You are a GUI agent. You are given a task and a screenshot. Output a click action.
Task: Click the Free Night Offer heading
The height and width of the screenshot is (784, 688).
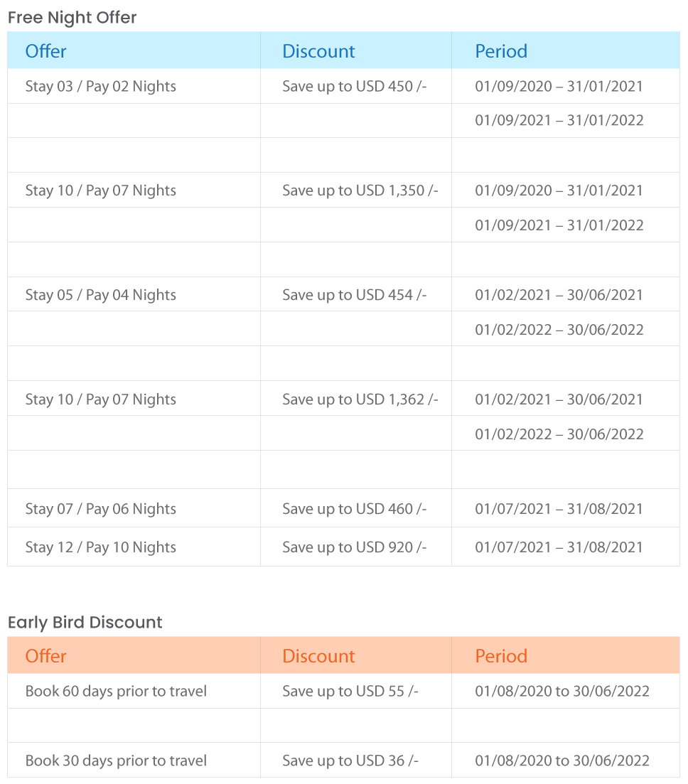point(72,18)
